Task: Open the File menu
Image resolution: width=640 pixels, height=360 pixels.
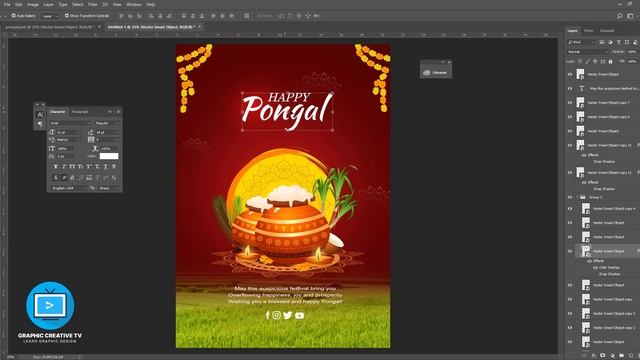Action: point(7,4)
